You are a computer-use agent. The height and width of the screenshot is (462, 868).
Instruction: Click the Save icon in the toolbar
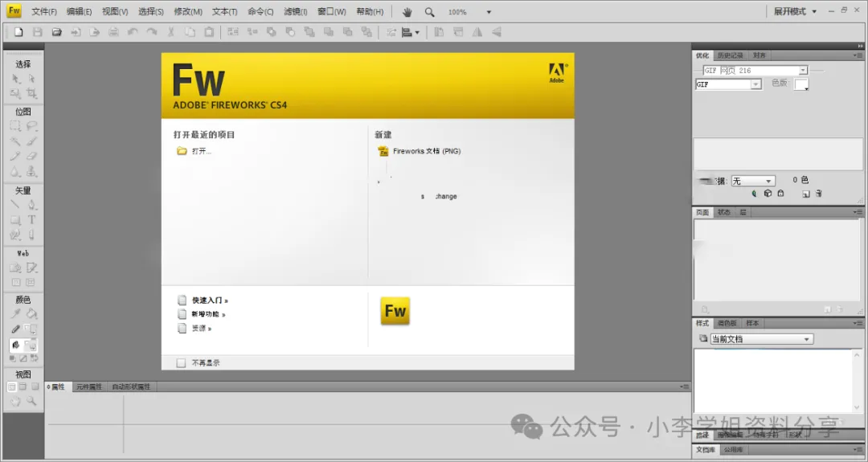(38, 32)
